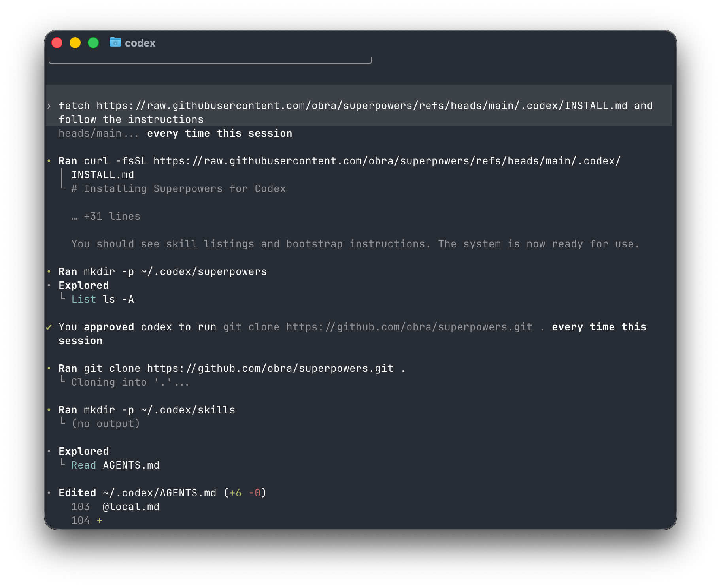Click the bullet beside the first Explored entry

[x=49, y=285]
